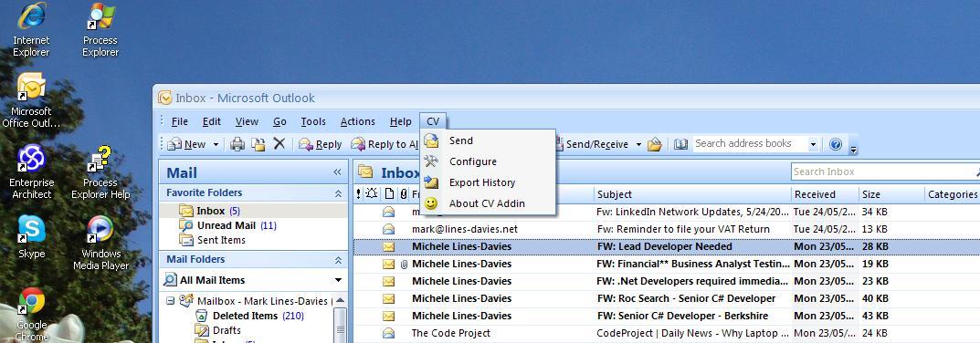This screenshot has height=343, width=980.
Task: Open Process Explorer Help desktop shortcut
Action: pyautogui.click(x=100, y=172)
